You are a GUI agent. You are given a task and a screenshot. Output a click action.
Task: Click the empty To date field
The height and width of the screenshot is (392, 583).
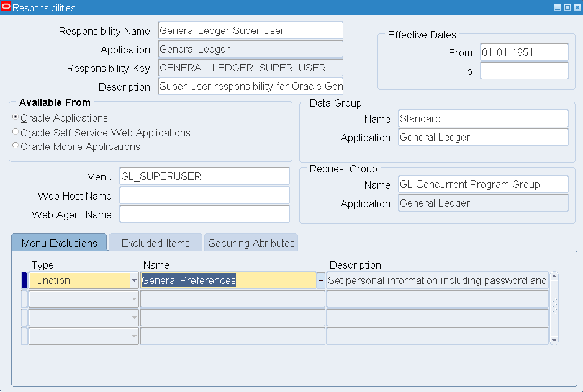(x=523, y=71)
